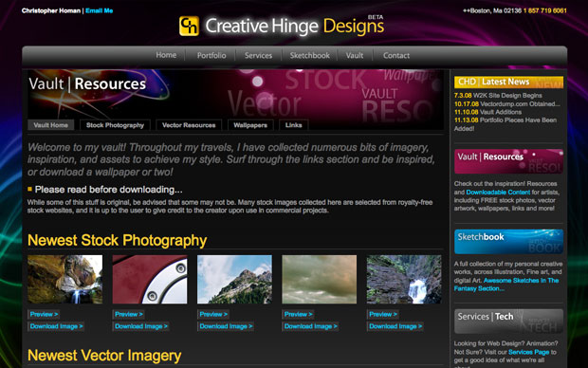Preview the mountain peak image
The image size is (588, 368).
click(x=213, y=314)
